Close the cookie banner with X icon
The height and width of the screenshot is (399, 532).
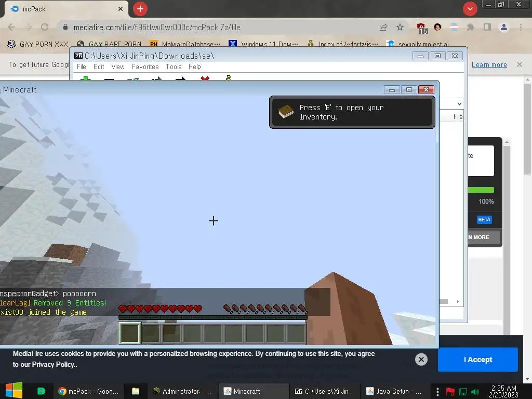[x=421, y=360]
